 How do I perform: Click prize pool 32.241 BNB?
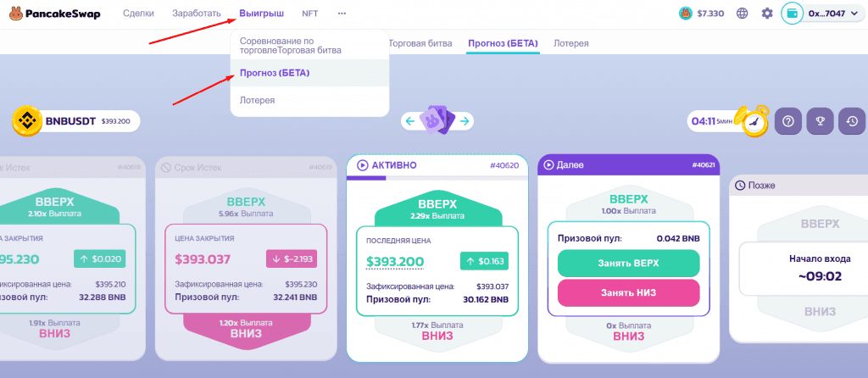pyautogui.click(x=295, y=297)
